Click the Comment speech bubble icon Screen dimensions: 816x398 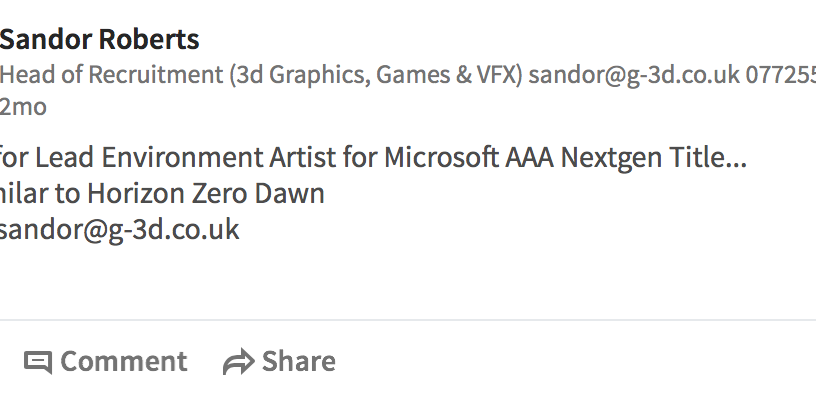point(38,362)
